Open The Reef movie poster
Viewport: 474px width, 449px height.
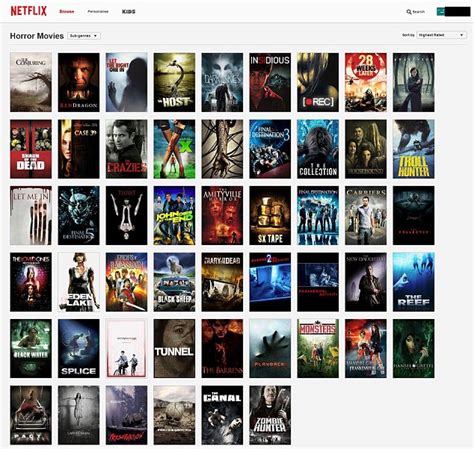point(414,282)
